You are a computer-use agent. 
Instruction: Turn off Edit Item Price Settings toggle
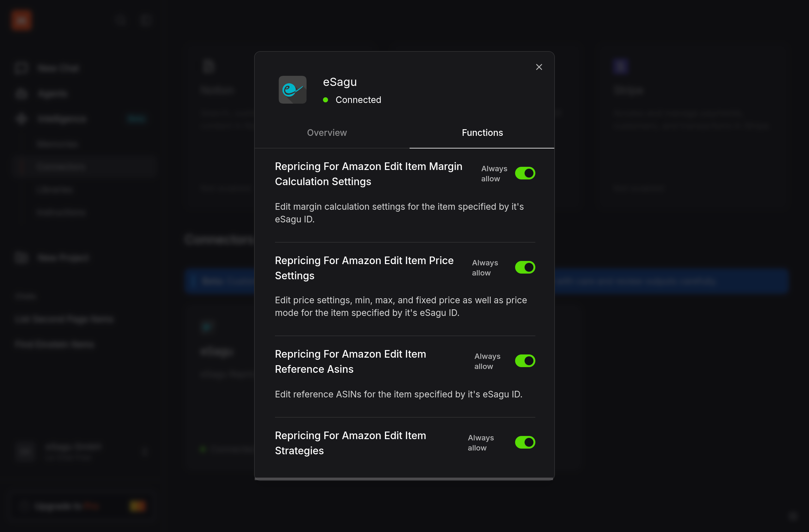[x=525, y=267]
